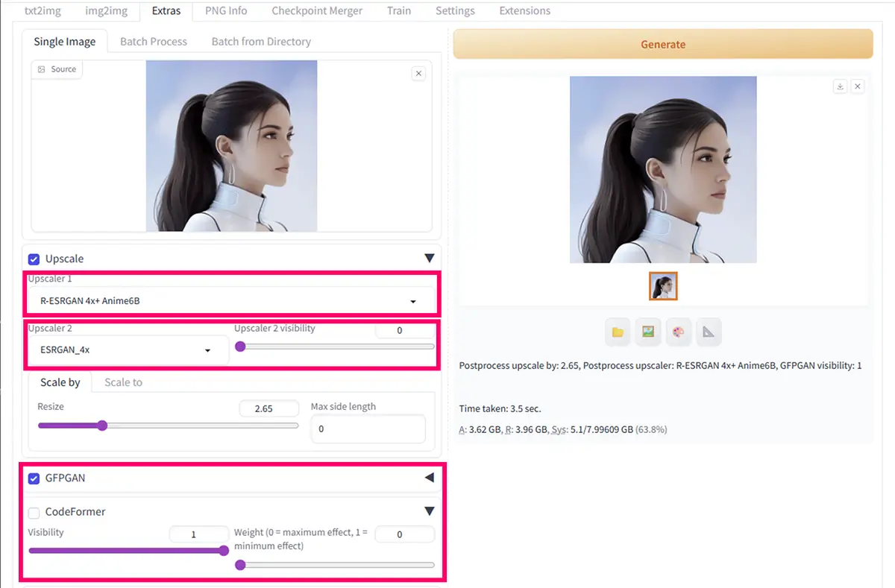Send result to img2img with picture icon
Screen dimensions: 895x588
[x=648, y=332]
